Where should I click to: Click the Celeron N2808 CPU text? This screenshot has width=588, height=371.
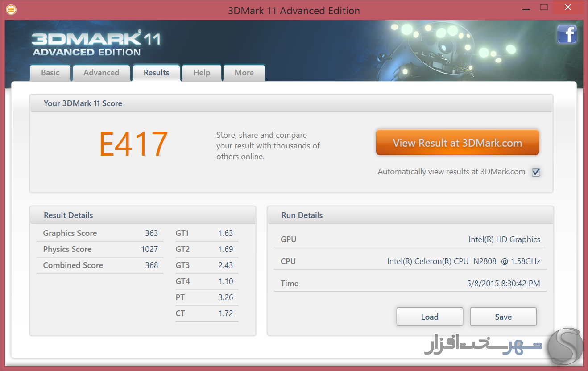[x=464, y=261]
